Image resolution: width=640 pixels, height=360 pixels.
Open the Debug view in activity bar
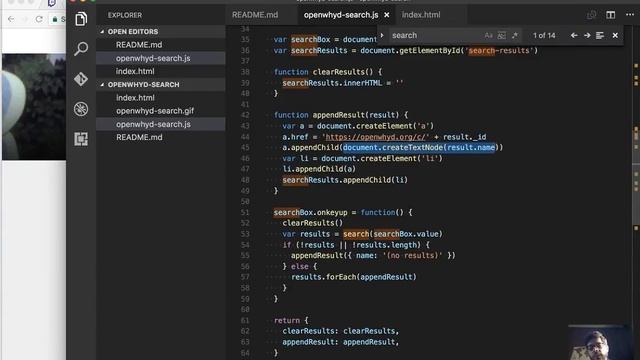click(81, 109)
